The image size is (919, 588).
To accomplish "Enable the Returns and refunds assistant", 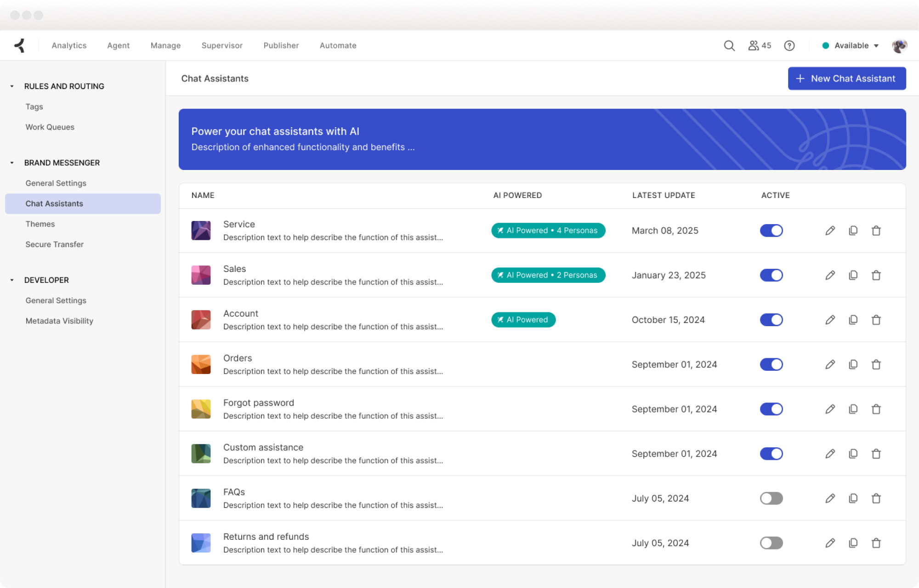I will [772, 543].
